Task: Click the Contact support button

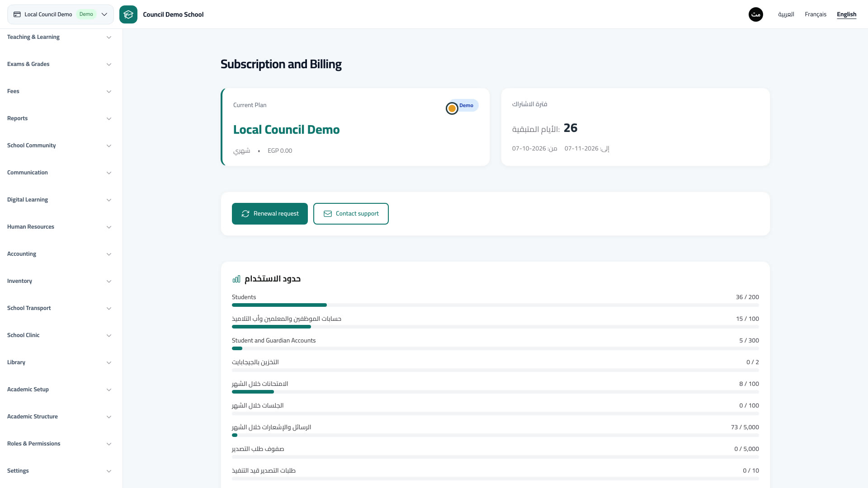Action: point(351,214)
